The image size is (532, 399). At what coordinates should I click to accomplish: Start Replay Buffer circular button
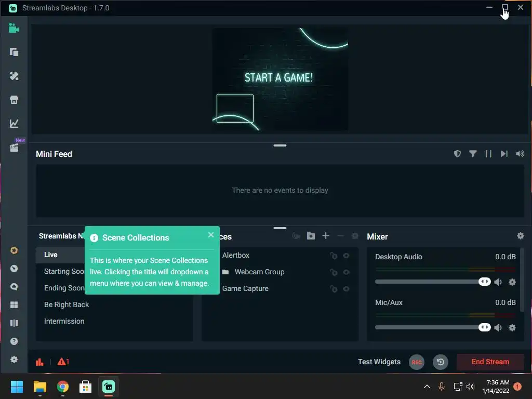coord(441,362)
